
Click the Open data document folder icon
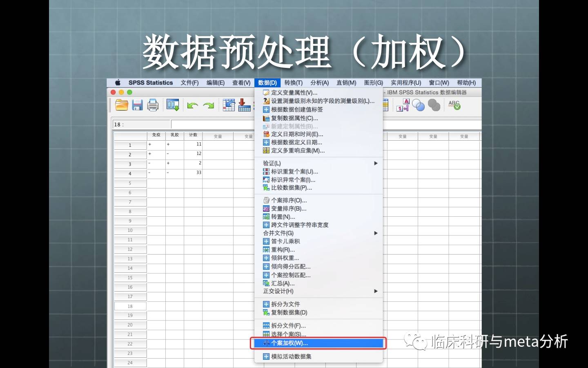[121, 105]
